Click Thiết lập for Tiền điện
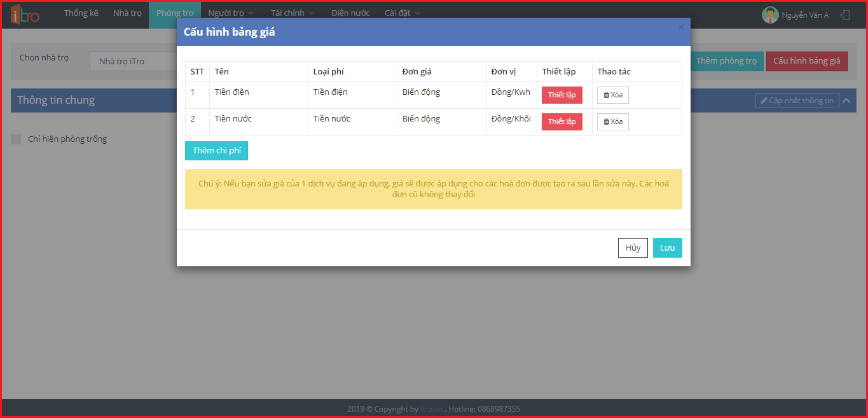 561,95
